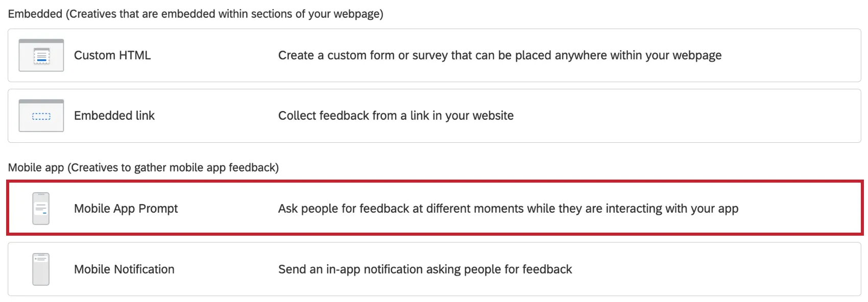Click the Custom HTML label text

[112, 55]
